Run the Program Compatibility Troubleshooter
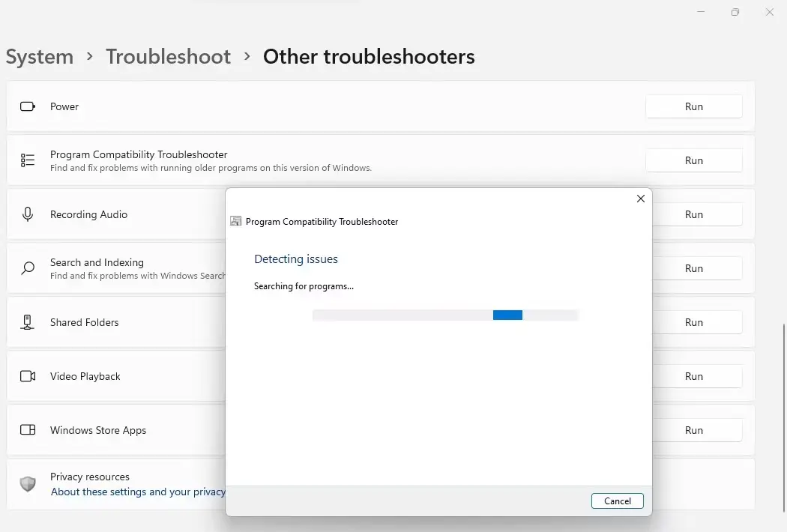Image resolution: width=787 pixels, height=532 pixels. pos(693,160)
